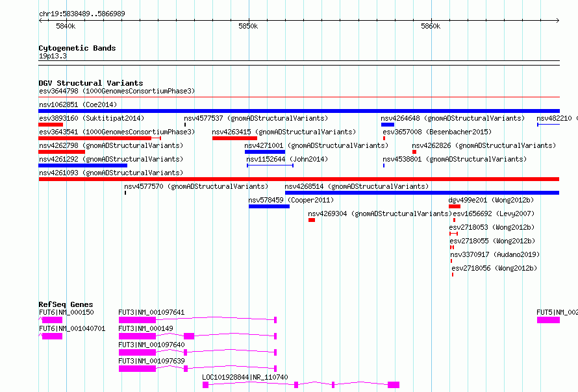Click the FUT3|NM_001097639 transcript label
The image size is (578, 392).
[x=151, y=361]
